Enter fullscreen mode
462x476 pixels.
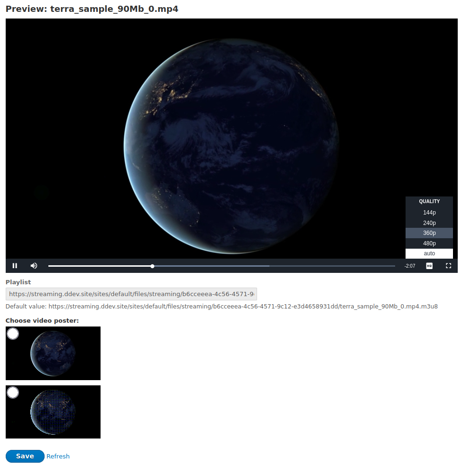(x=448, y=266)
